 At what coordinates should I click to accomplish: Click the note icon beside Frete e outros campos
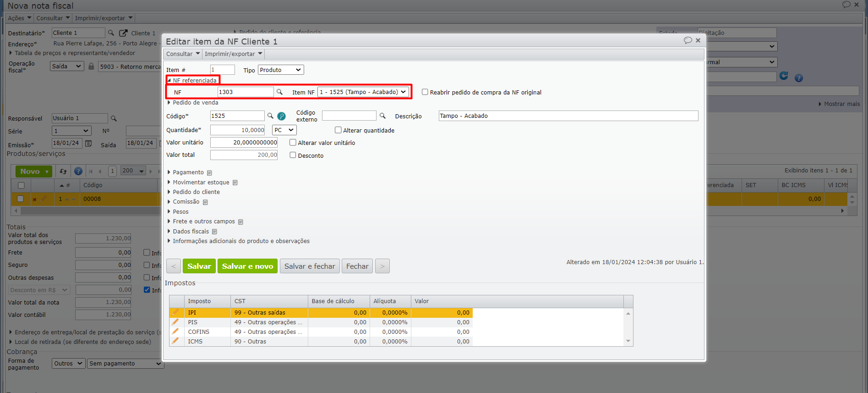(240, 222)
